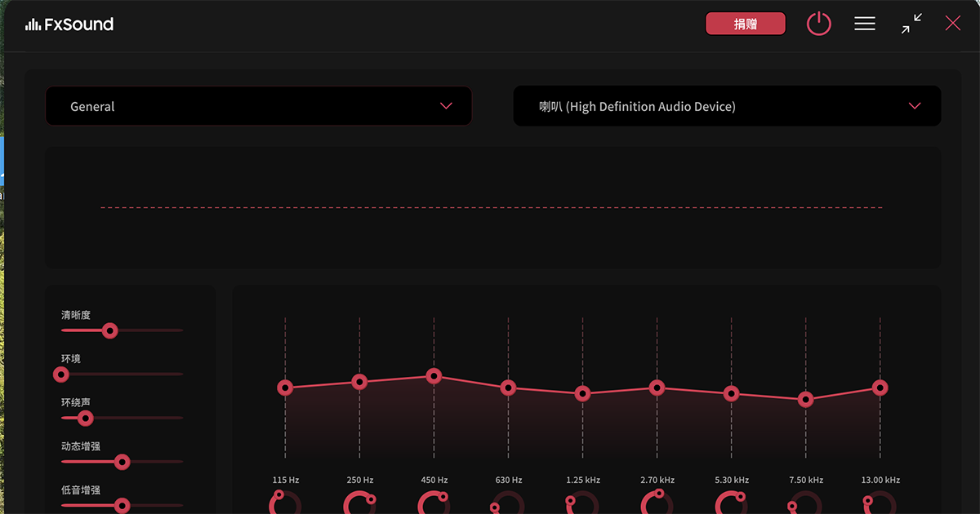Click the spectrum visualizer area
The width and height of the screenshot is (980, 514).
(491, 207)
